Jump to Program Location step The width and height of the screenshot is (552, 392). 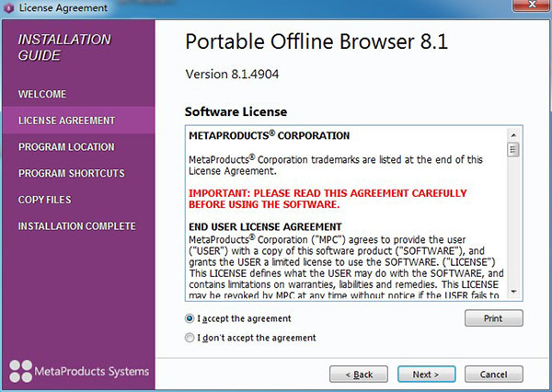click(x=66, y=147)
